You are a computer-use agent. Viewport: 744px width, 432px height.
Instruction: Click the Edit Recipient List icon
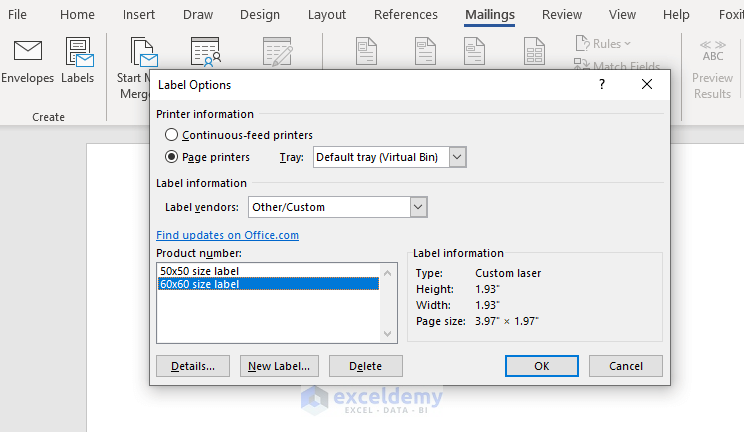pos(278,52)
